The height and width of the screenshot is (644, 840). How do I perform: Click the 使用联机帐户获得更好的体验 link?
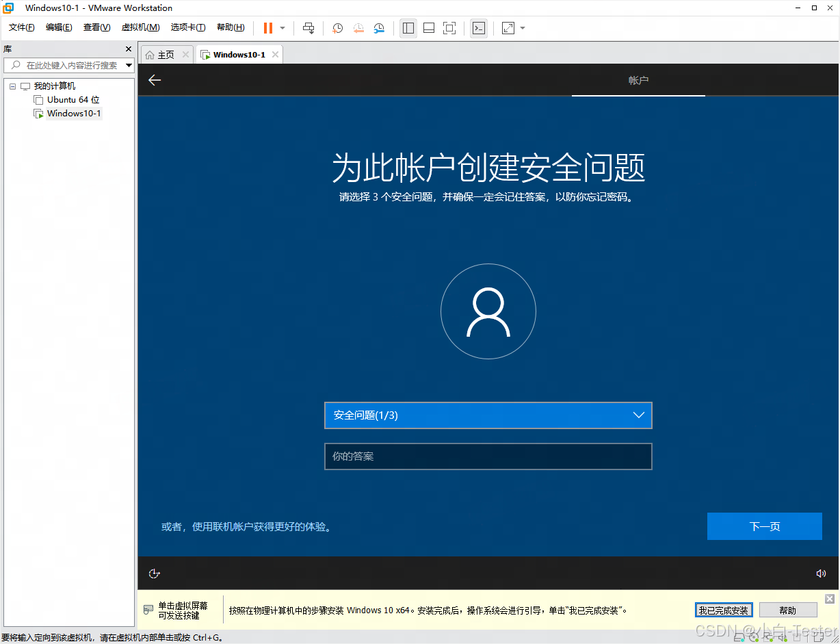tap(247, 527)
